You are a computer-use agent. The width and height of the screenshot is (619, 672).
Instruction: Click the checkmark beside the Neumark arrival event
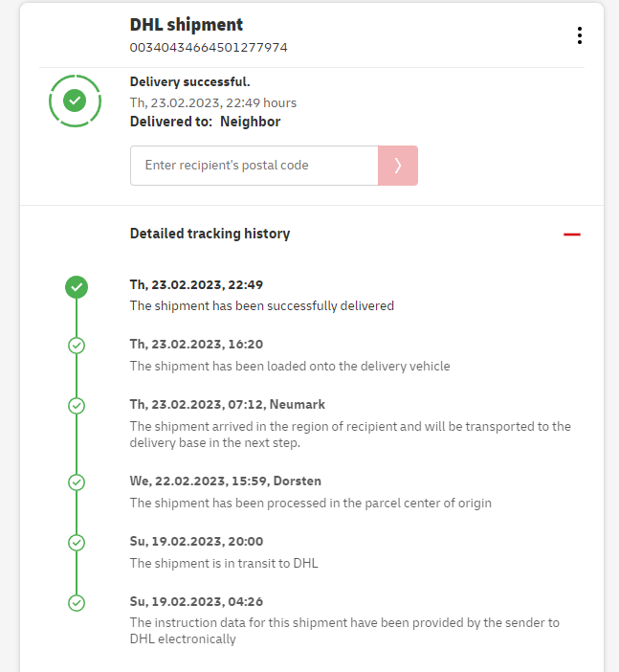coord(77,405)
